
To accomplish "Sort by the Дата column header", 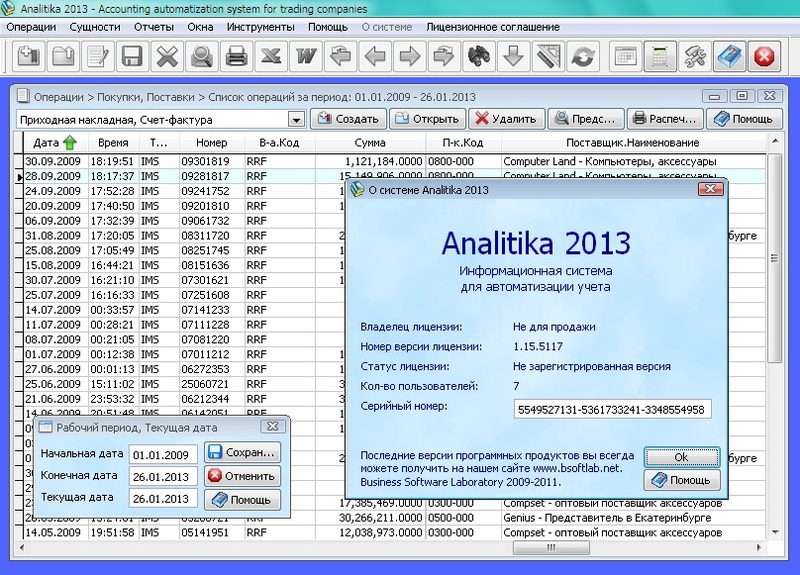I will [x=55, y=143].
